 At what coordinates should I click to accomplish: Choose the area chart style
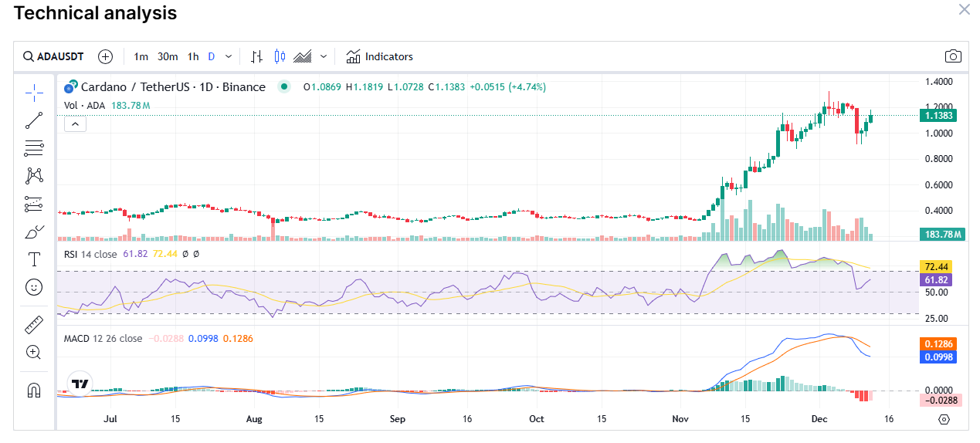click(303, 56)
